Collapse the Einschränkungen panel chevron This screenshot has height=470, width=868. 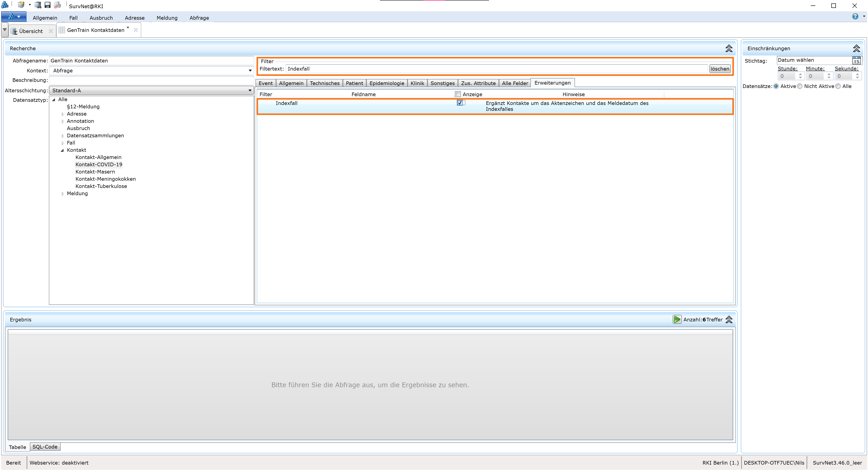click(x=856, y=49)
